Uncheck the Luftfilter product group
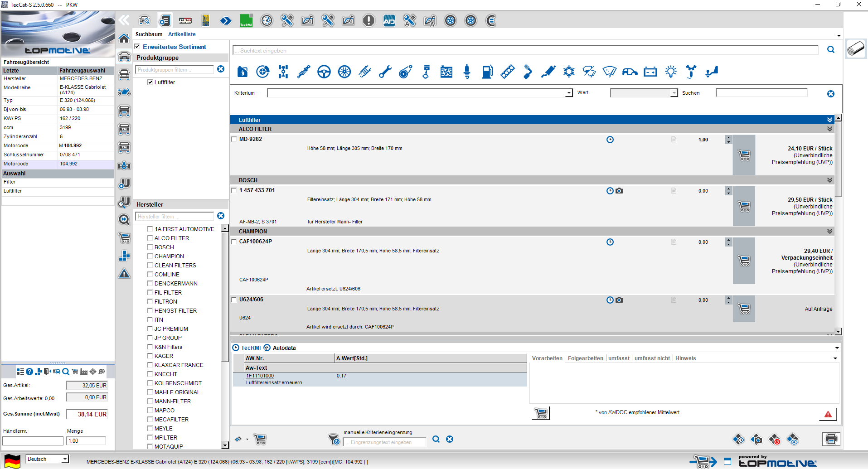This screenshot has width=868, height=469. pos(150,82)
